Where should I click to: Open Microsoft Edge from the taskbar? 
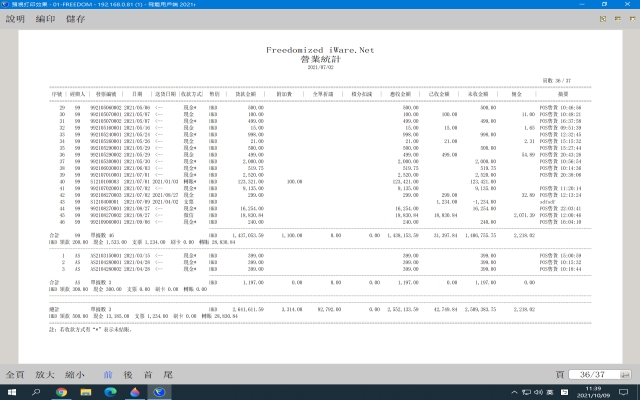click(110, 392)
